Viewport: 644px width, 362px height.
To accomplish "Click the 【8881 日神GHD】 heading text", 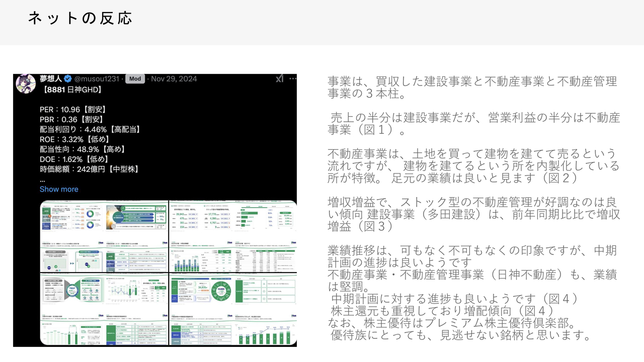I will click(x=72, y=89).
